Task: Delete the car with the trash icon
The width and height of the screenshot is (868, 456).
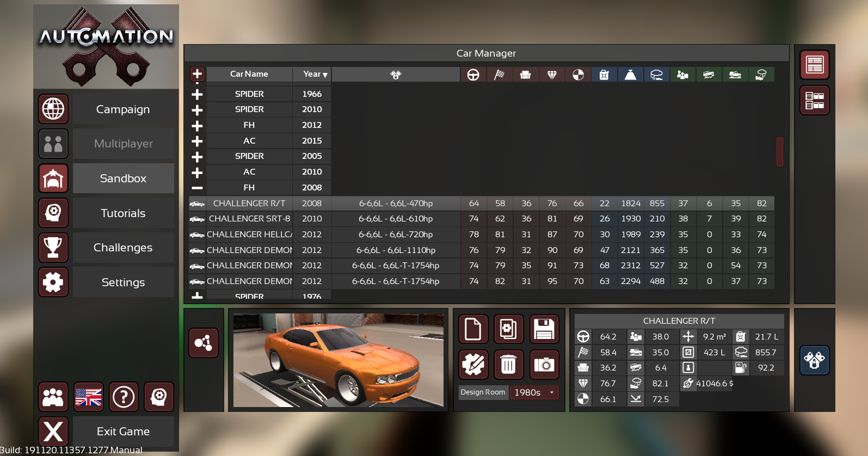Action: tap(508, 365)
